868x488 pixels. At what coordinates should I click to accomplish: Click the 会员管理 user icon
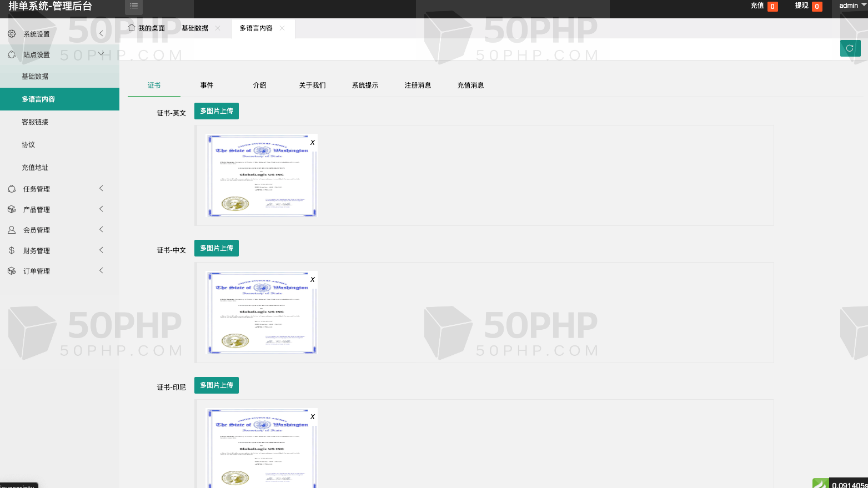click(12, 230)
